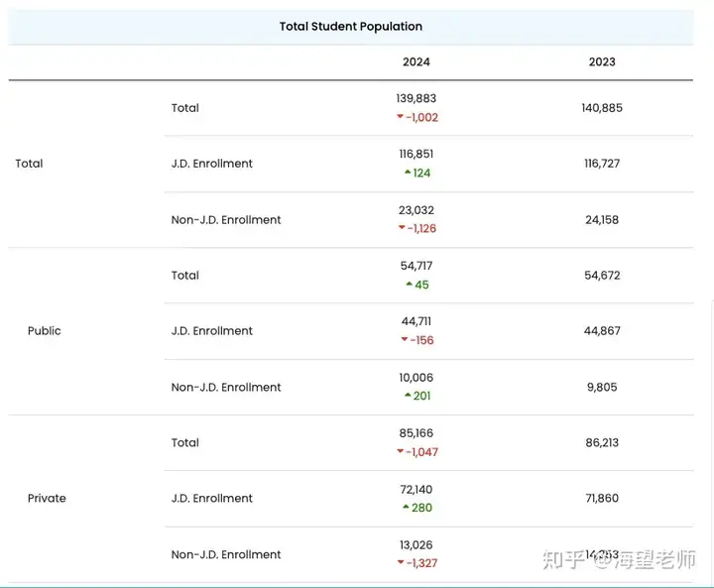Select the 2024 column header
This screenshot has width=714, height=588.
click(x=416, y=61)
